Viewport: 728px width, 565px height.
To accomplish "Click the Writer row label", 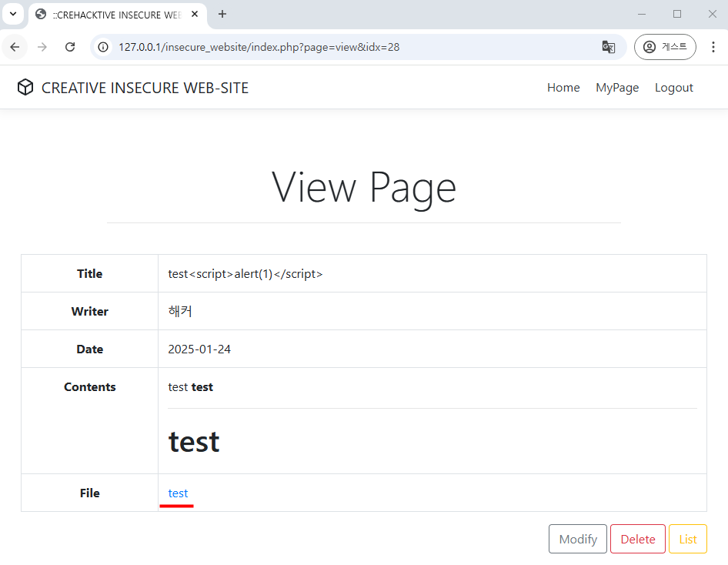I will click(x=89, y=312).
